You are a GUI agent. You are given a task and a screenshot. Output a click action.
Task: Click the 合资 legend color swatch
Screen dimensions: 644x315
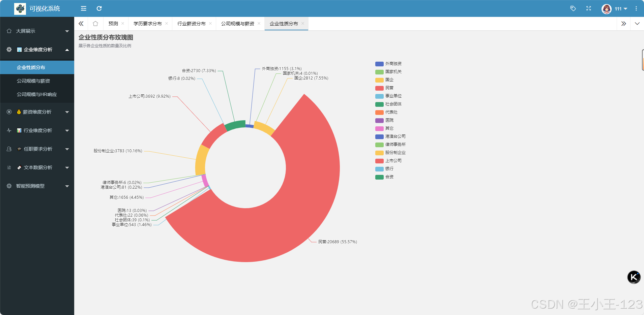[x=379, y=177]
